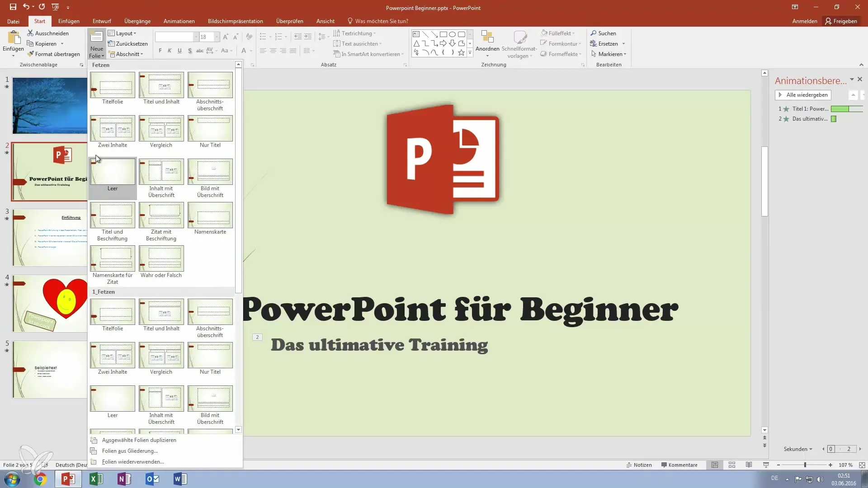Image resolution: width=868 pixels, height=488 pixels.
Task: Toggle center text alignment
Action: click(x=273, y=51)
